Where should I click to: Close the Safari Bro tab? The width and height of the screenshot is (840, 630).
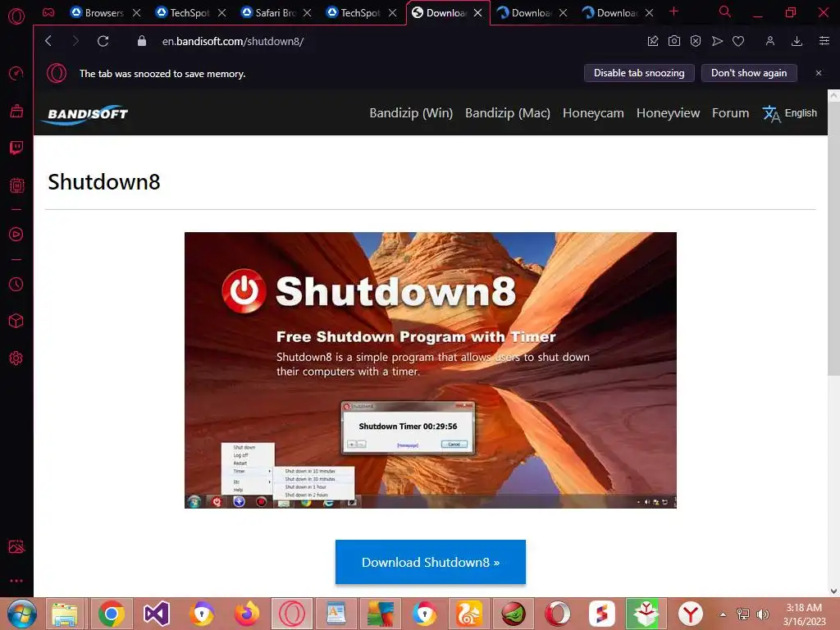point(307,12)
